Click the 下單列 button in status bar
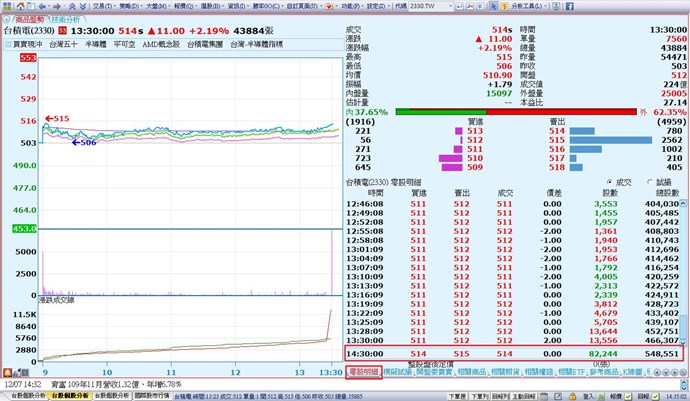This screenshot has width=690, height=401. (x=479, y=397)
